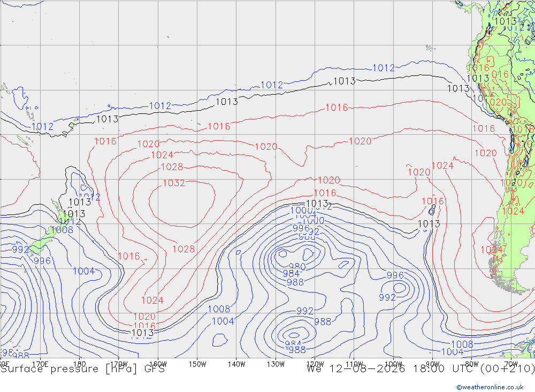Screen dimensions: 535x392
Task: Click the 1012 blue label near 100W
Action: click(x=384, y=68)
